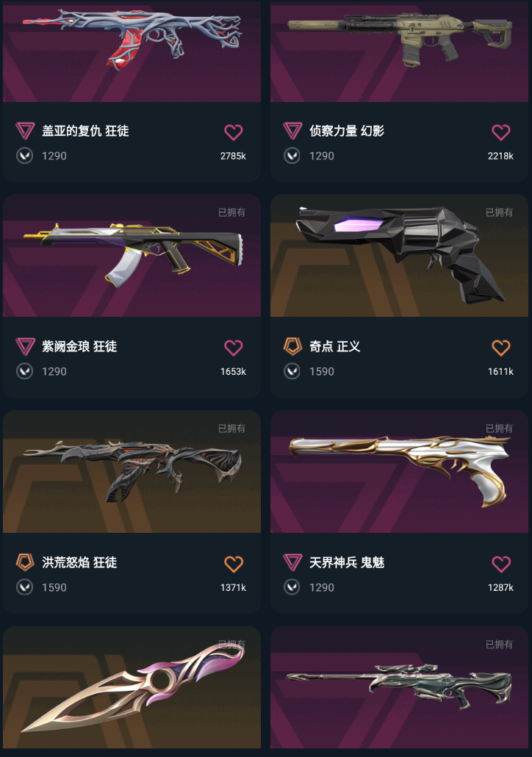Image resolution: width=532 pixels, height=757 pixels.
Task: Open the 天界神兵 鬼魅 skin title
Action: 347,562
